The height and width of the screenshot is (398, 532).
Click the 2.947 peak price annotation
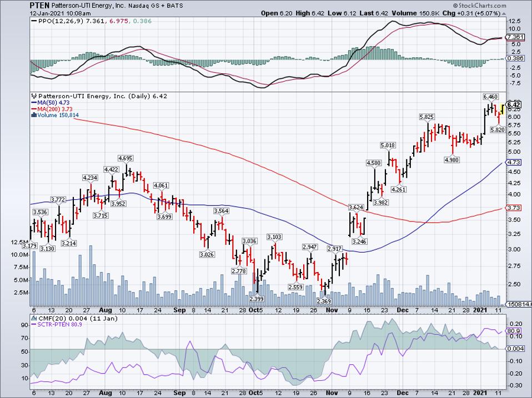click(x=310, y=247)
